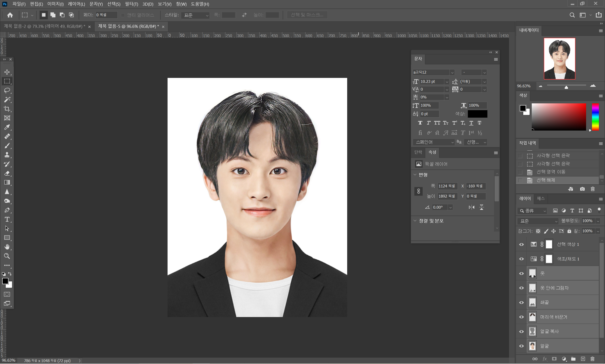Select the Lasso tool
605x364 pixels.
click(x=7, y=90)
